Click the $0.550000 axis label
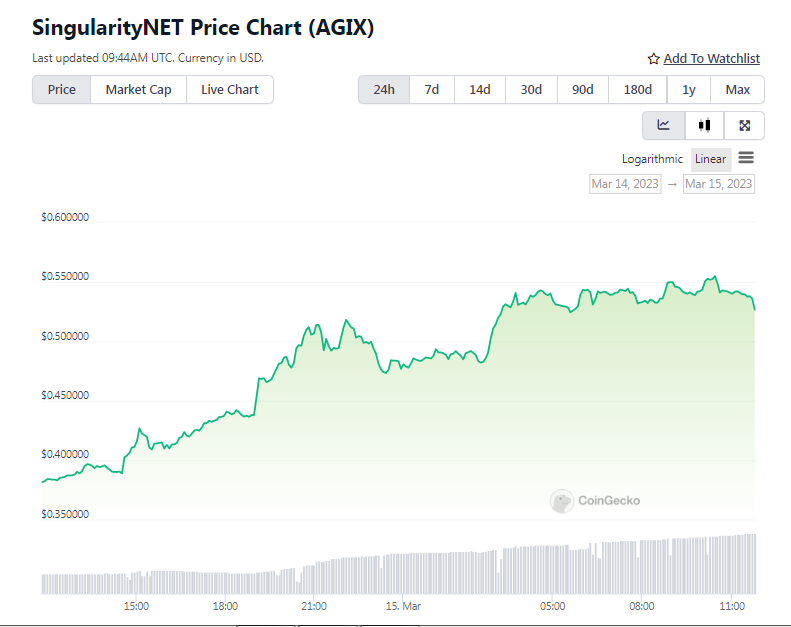Image resolution: width=791 pixels, height=627 pixels. 65,276
